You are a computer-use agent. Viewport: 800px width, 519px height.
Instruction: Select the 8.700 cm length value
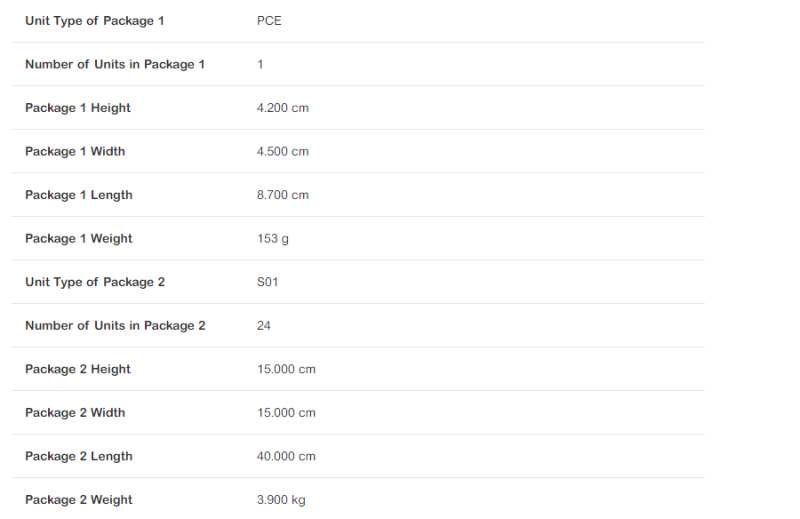[x=283, y=195]
